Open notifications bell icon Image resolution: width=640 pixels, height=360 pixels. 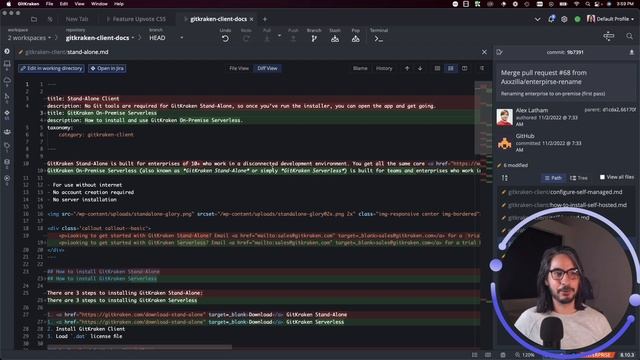click(x=551, y=19)
